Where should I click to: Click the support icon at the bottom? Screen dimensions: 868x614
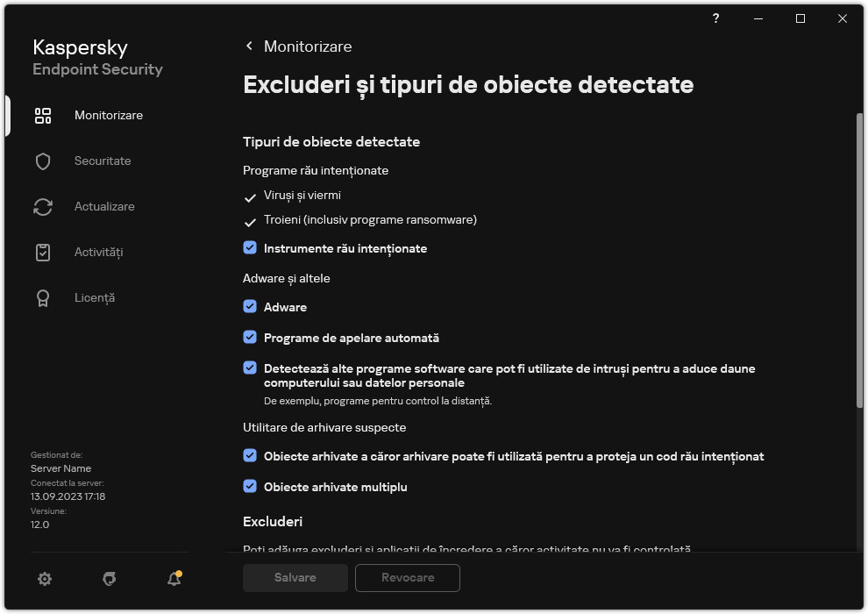[x=109, y=579]
